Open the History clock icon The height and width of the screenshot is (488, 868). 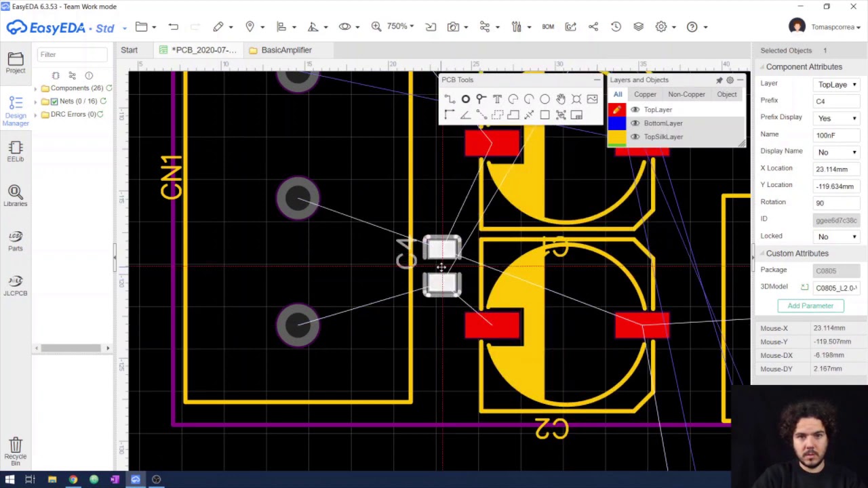pyautogui.click(x=616, y=27)
